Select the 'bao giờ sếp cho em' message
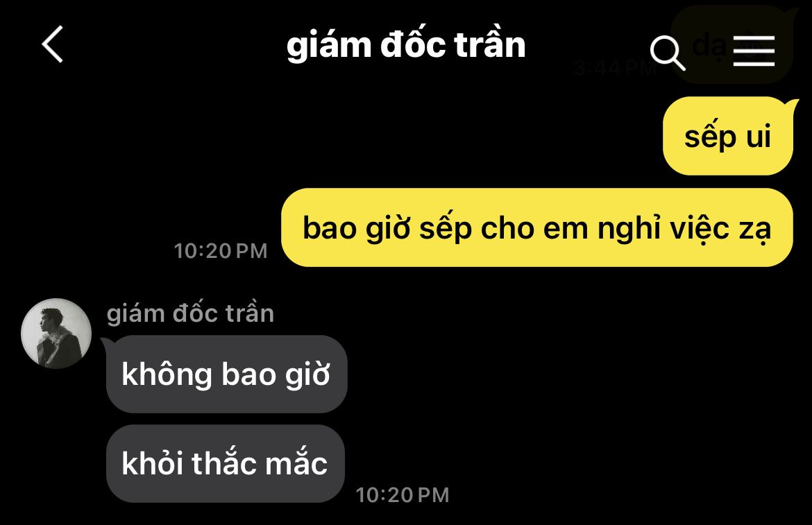This screenshot has height=525, width=812. [537, 227]
